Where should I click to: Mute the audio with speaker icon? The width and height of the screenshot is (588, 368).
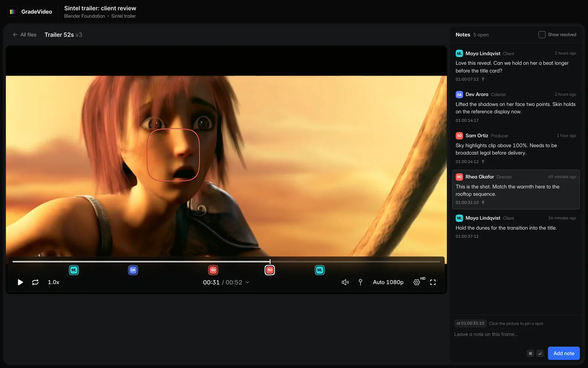tap(345, 282)
